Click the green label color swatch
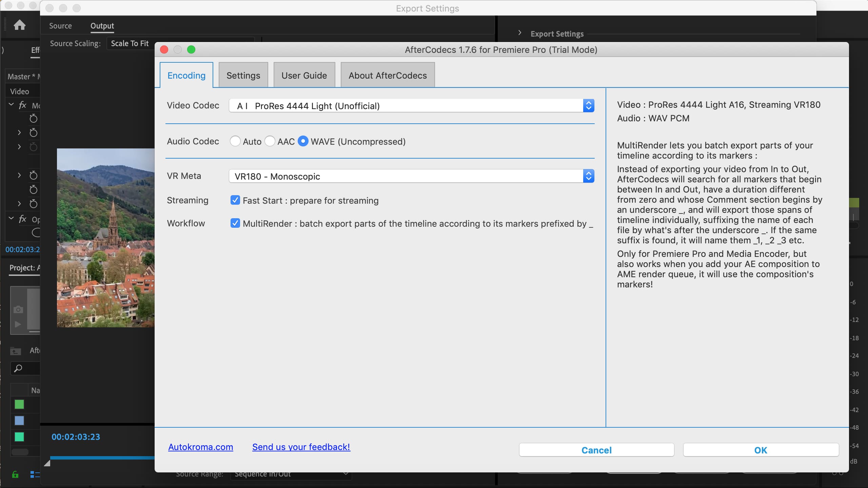The image size is (868, 488). [19, 404]
